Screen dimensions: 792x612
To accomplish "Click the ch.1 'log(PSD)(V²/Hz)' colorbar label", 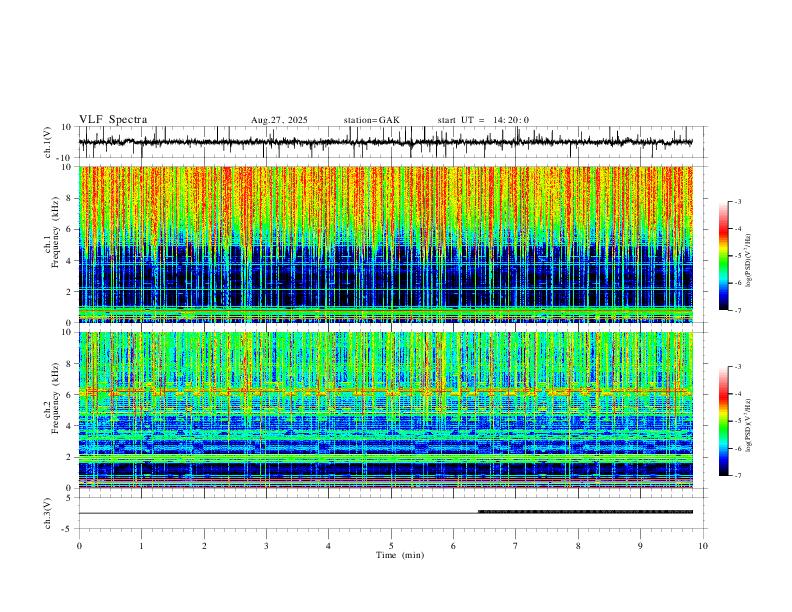I will [x=749, y=261].
